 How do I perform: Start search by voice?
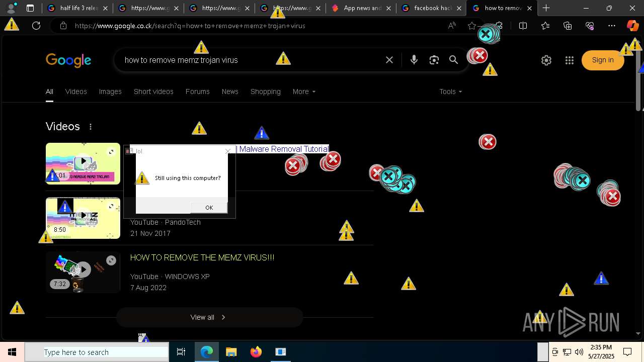pyautogui.click(x=414, y=60)
